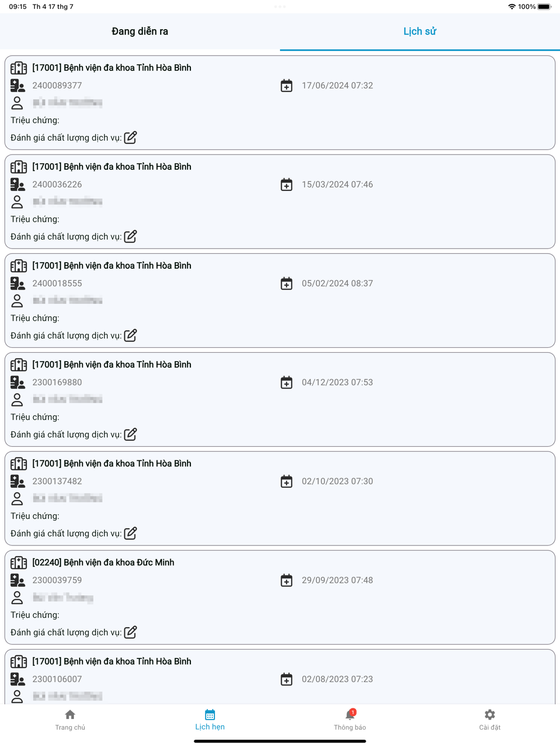Tap the hospital icon of the Đức Minh entry
This screenshot has width=560, height=747.
pos(18,563)
